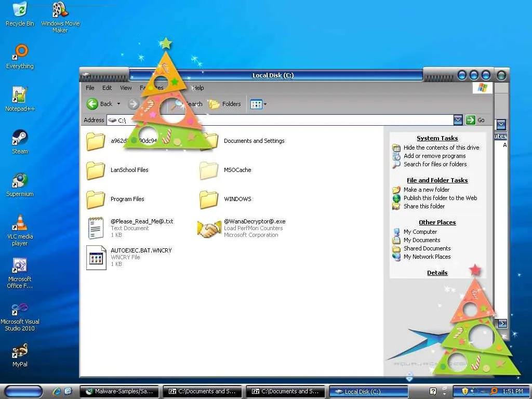Switch to Local Disk (C:) taskbar button
The image size is (532, 399).
(x=368, y=391)
